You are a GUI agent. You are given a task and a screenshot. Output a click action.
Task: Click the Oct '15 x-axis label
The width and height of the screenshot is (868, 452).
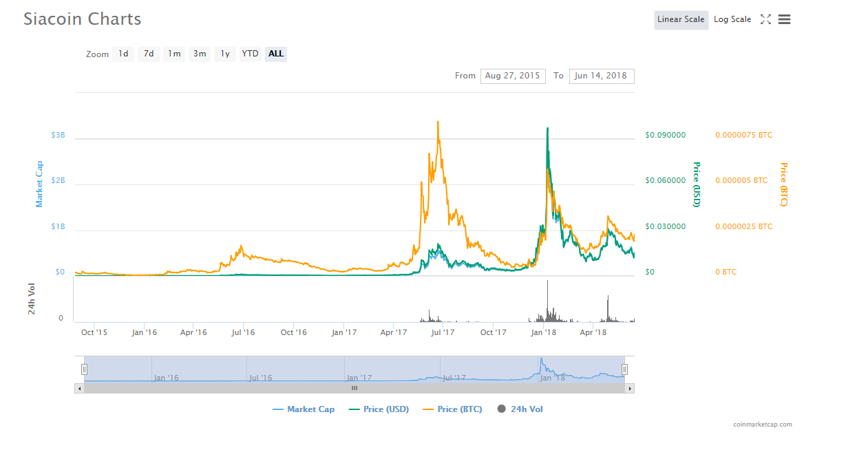tap(94, 332)
